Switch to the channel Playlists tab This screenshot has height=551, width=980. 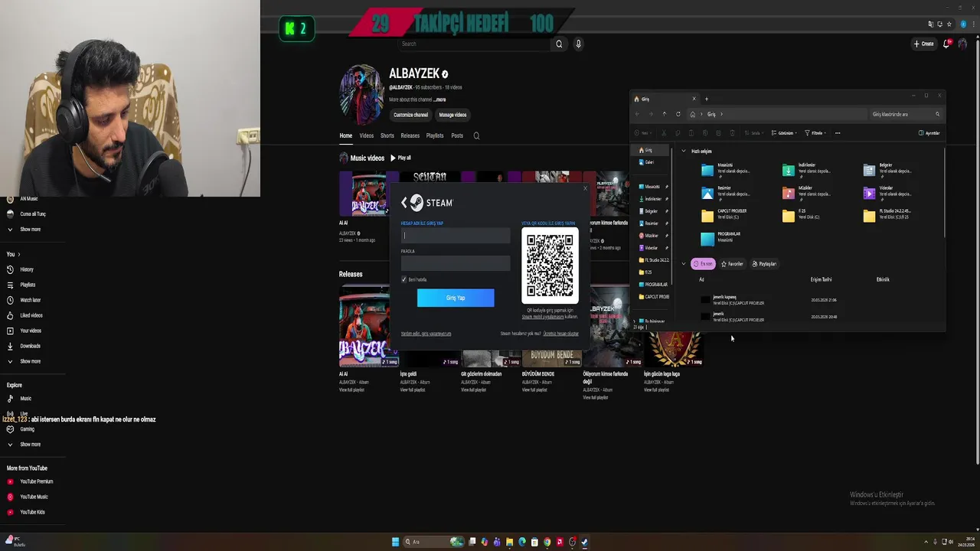(435, 135)
